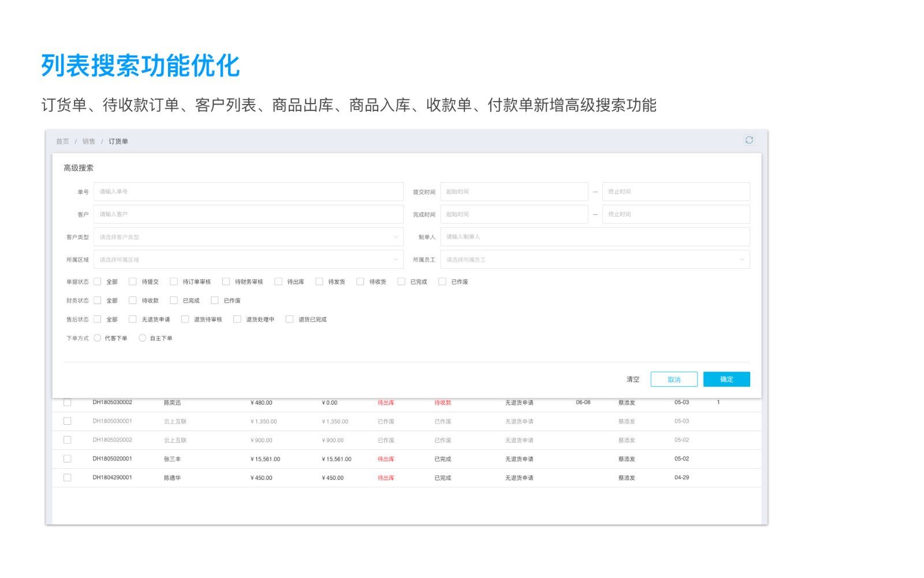Click the 清空 link to reset filters
Image resolution: width=924 pixels, height=578 pixels.
tap(633, 379)
